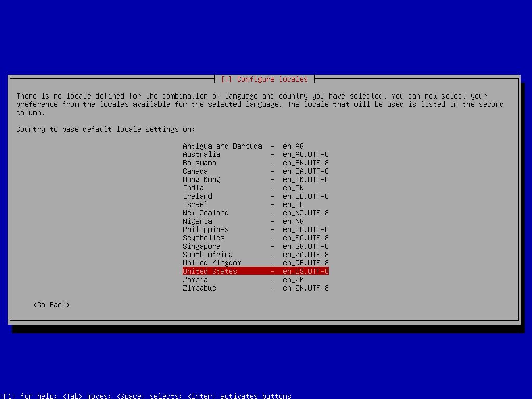Select Botswana from the country list
The width and height of the screenshot is (532, 399).
pyautogui.click(x=256, y=163)
